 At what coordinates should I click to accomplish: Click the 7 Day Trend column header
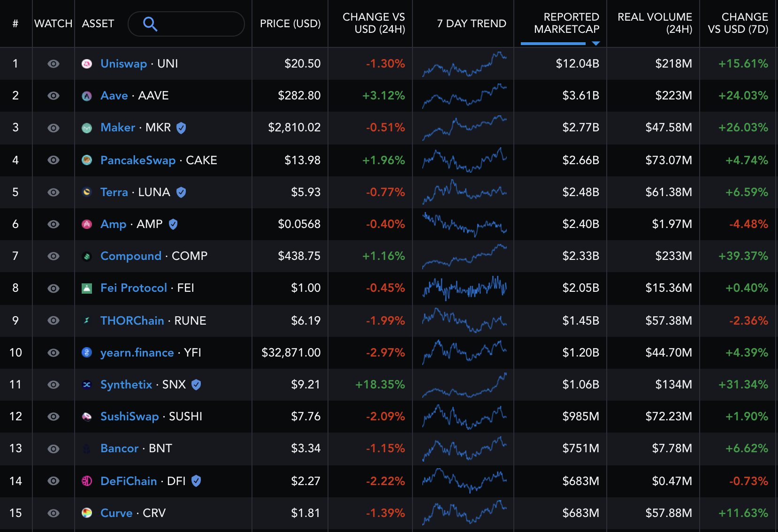472,23
